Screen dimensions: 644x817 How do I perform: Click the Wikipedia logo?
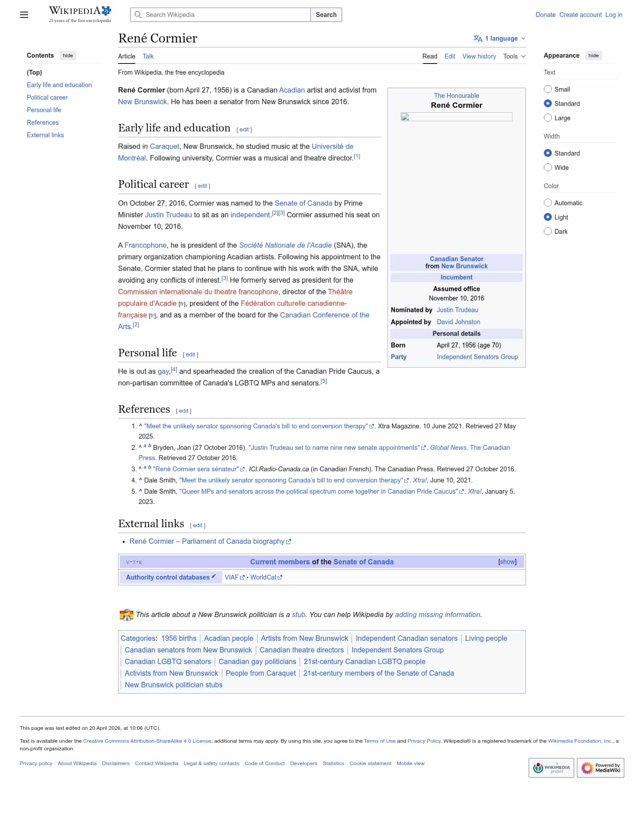coord(80,14)
